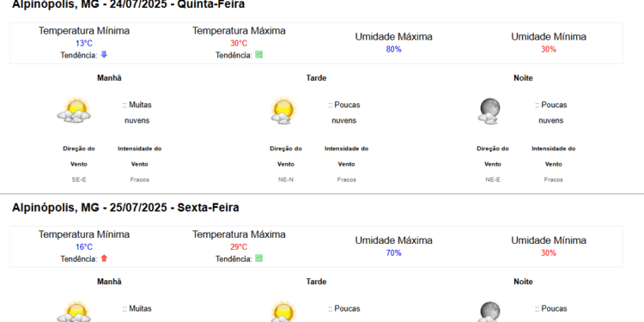
Task: Click the morning cloudy sun icon for 24/07
Action: [x=74, y=111]
